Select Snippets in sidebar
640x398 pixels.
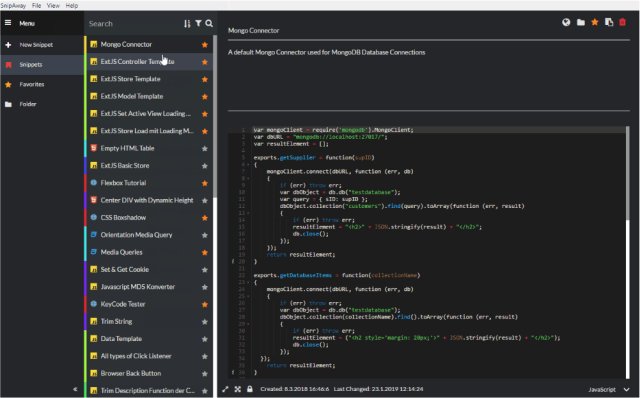pos(42,64)
